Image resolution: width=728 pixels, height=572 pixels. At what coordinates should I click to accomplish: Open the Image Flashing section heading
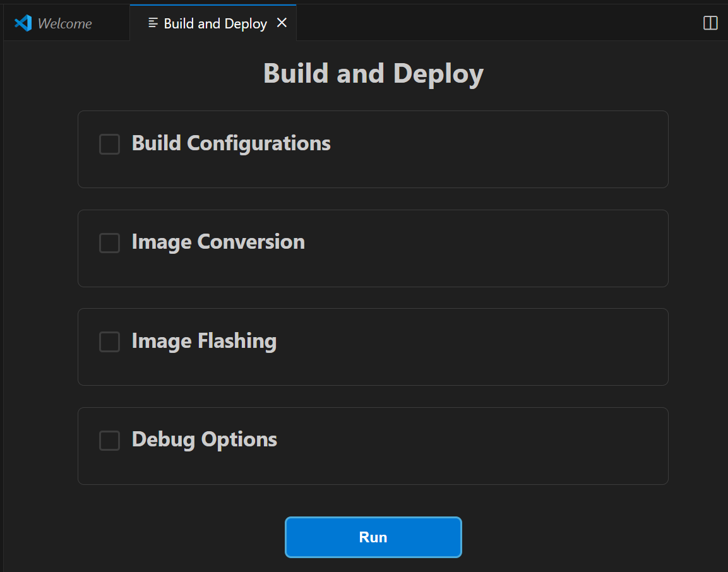[x=204, y=341]
